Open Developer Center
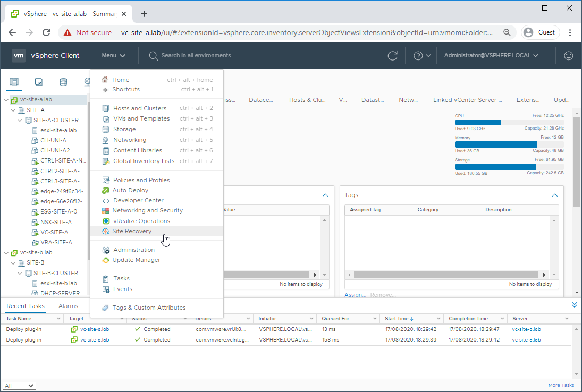 pos(157,200)
